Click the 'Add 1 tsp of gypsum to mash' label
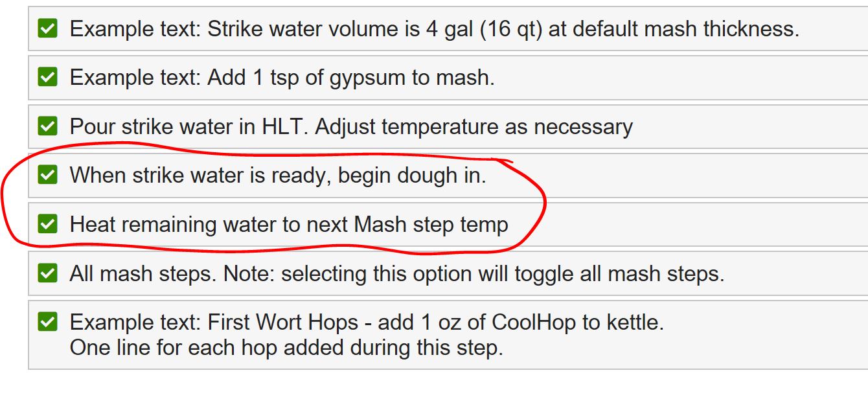This screenshot has width=868, height=410. tap(350, 78)
